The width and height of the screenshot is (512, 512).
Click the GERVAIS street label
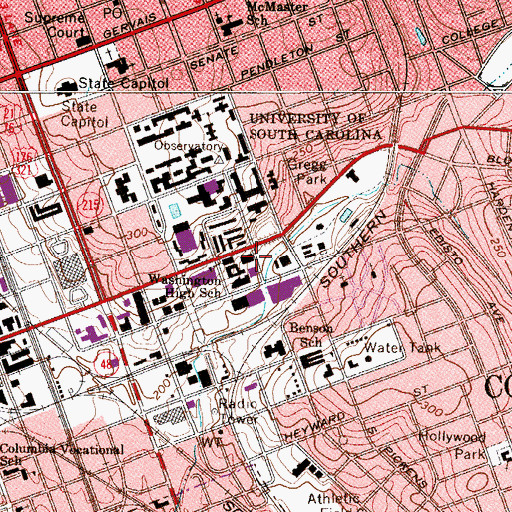point(130,26)
